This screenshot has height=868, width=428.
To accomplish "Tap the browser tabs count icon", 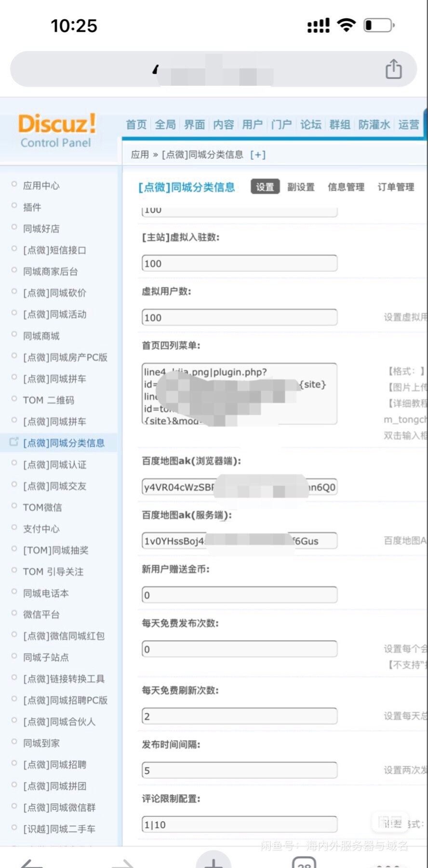I will tap(304, 862).
